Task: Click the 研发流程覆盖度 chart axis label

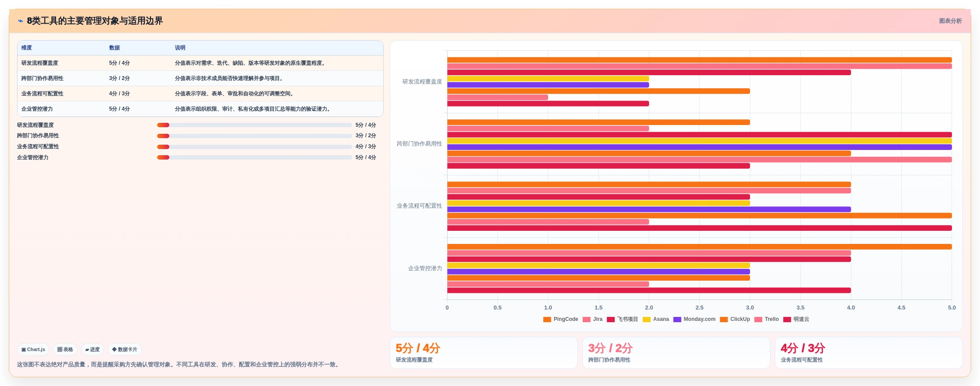Action: (x=422, y=82)
